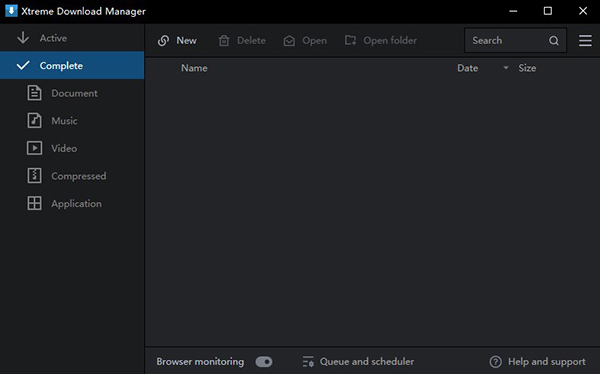The width and height of the screenshot is (600, 374).
Task: Click the Open folder icon
Action: (x=351, y=40)
